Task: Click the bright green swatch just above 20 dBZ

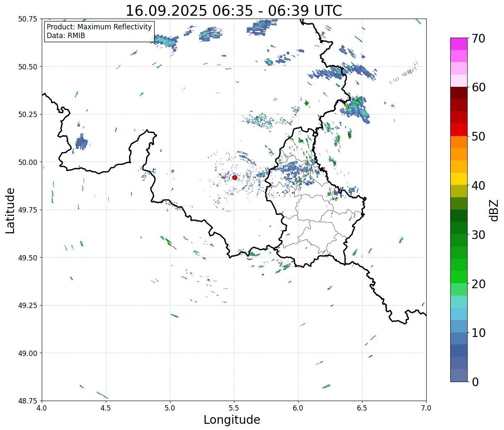Action: (459, 277)
